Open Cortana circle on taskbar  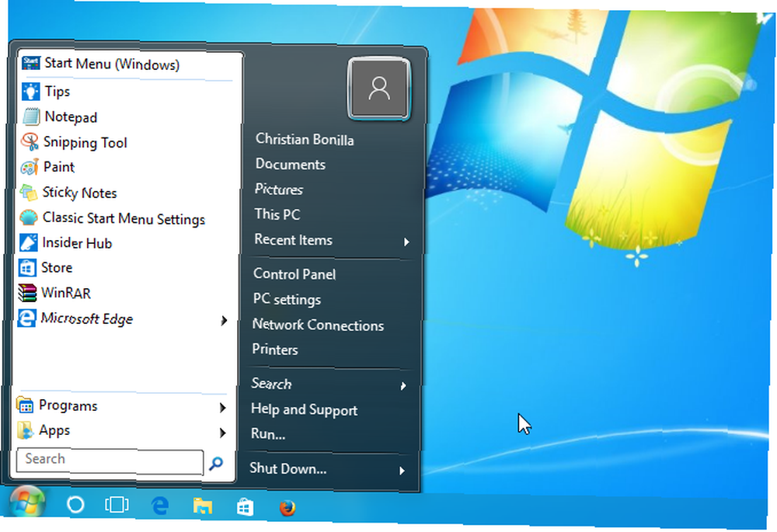[x=75, y=505]
